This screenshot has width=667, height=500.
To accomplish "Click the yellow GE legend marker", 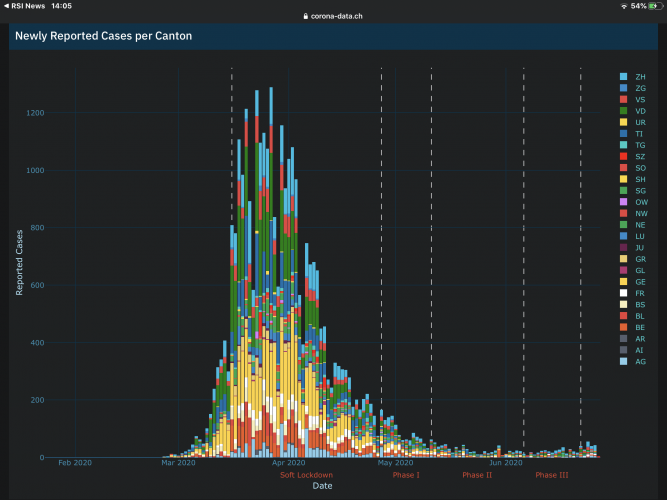I will pos(624,282).
